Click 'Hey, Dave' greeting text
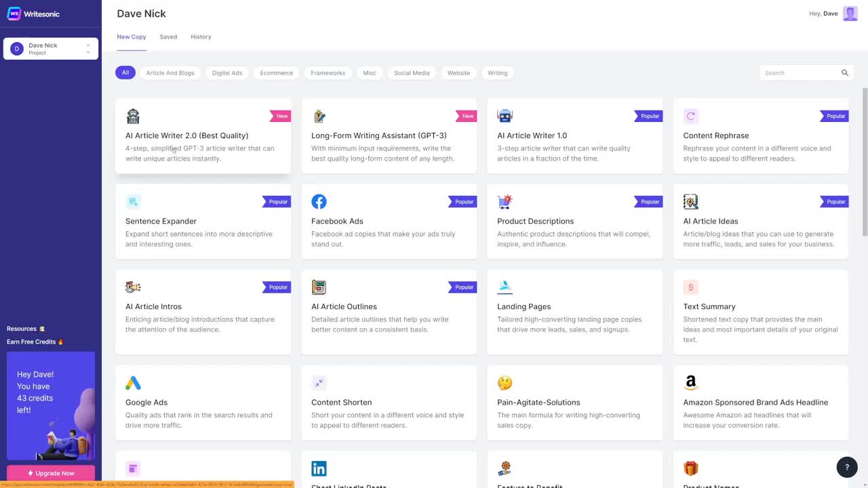Screen dimensions: 868x488 click(823, 14)
